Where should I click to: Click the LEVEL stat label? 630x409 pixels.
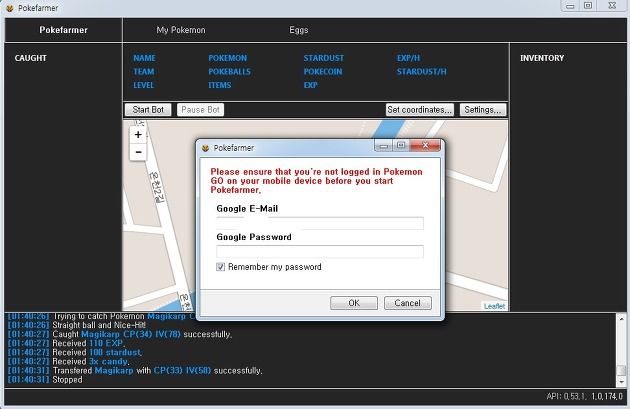(143, 85)
